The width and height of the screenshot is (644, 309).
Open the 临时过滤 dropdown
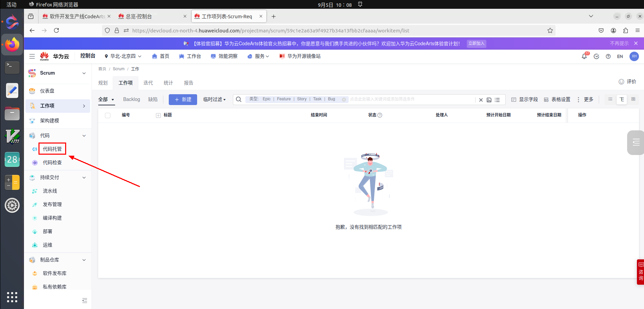(214, 99)
